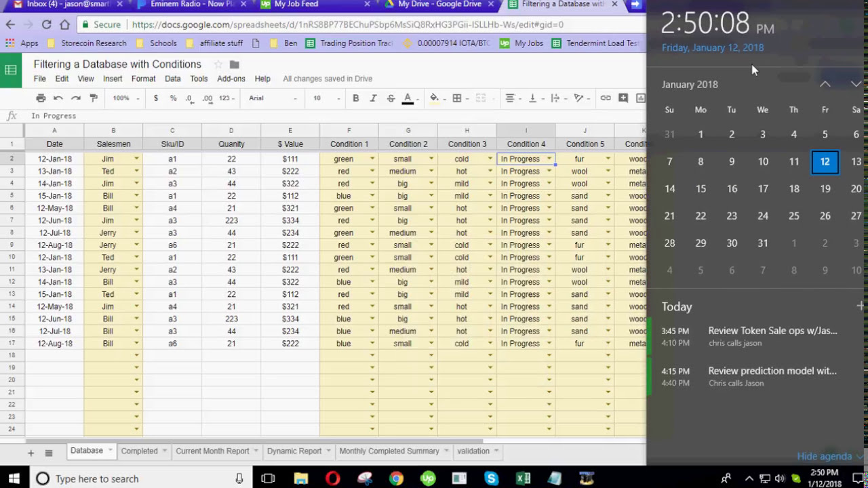The width and height of the screenshot is (868, 488).
Task: Open the Windows Start menu
Action: click(14, 479)
